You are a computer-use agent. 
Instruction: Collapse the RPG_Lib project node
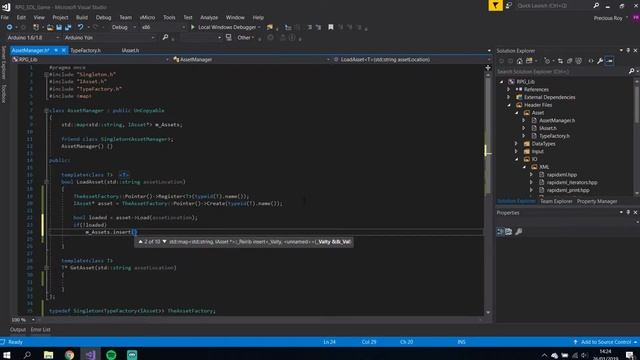pos(502,82)
